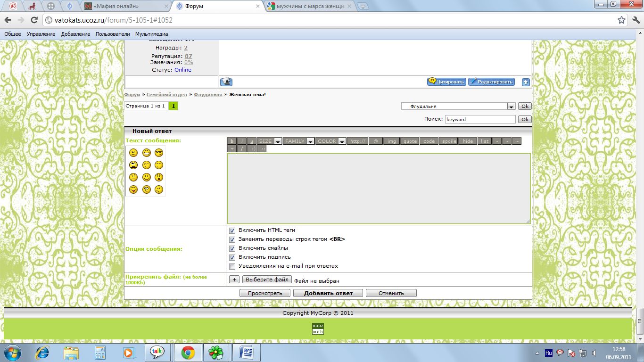Open the COLOR text color dropdown

(331, 141)
